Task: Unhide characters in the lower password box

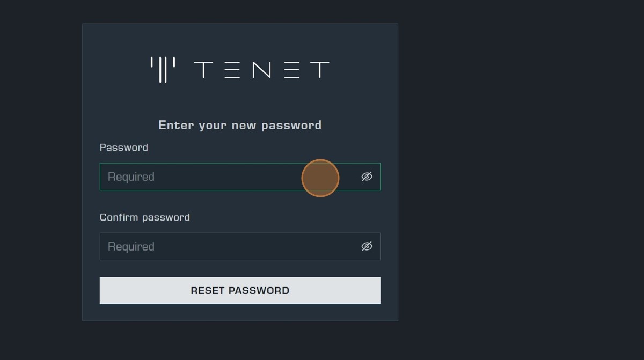Action: [367, 246]
